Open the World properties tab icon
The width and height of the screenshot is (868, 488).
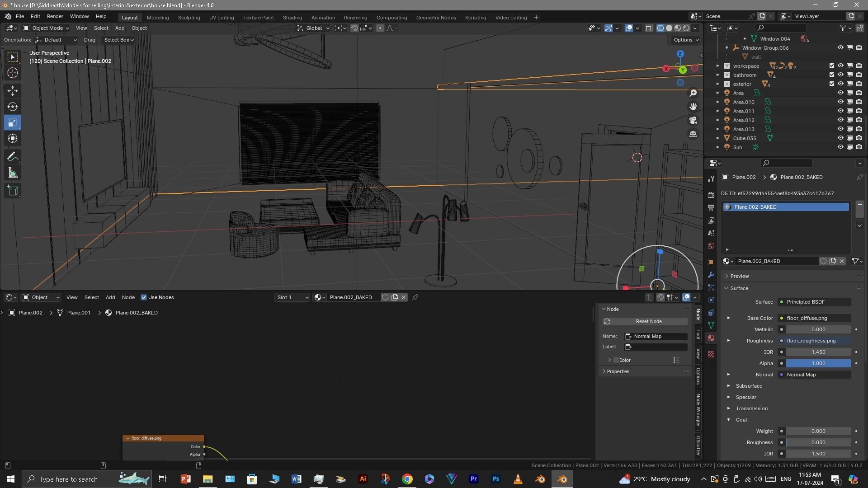711,246
